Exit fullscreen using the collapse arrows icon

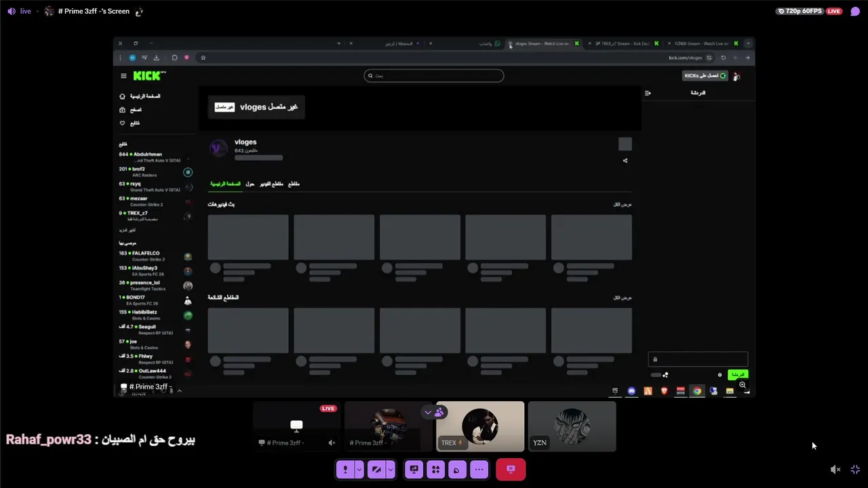[855, 469]
